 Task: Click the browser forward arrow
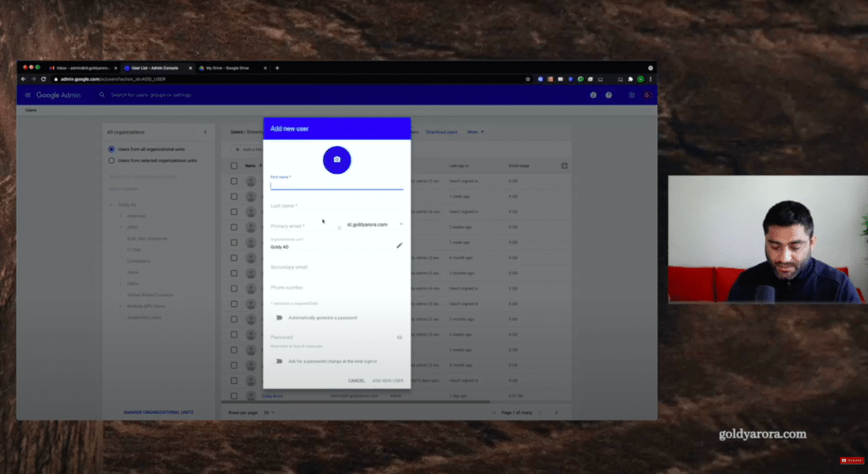coord(33,79)
